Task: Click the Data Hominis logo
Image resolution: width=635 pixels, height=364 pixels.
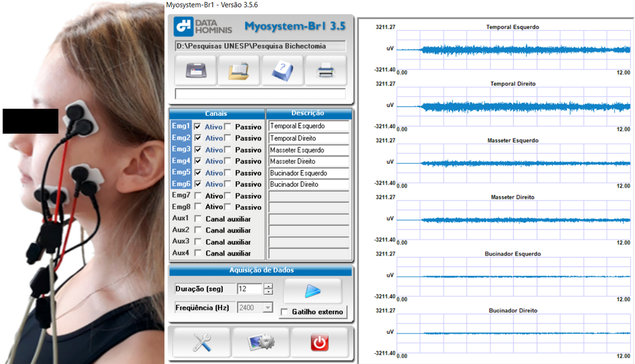Action: [x=203, y=27]
